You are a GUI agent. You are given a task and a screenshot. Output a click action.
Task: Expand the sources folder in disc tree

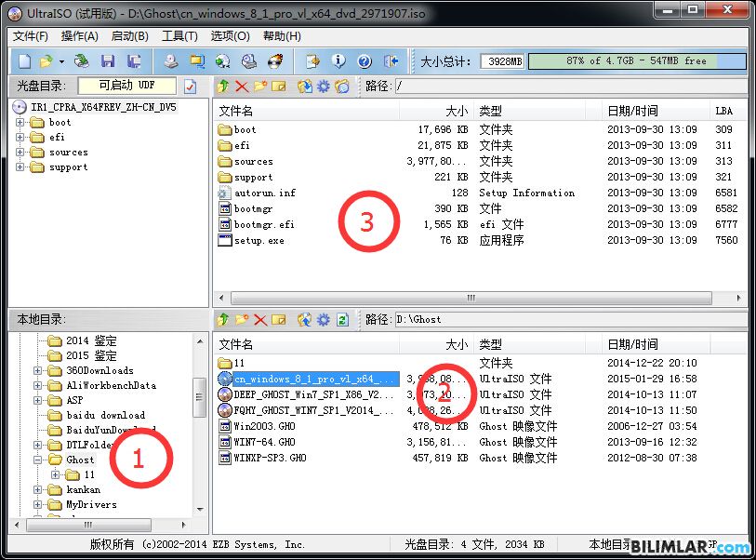(x=20, y=153)
